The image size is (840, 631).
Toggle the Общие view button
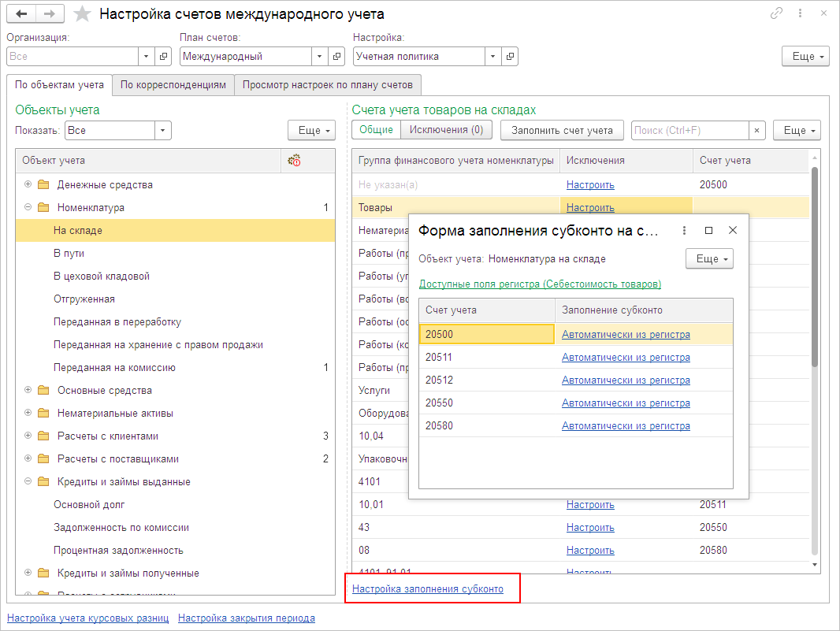coord(377,130)
